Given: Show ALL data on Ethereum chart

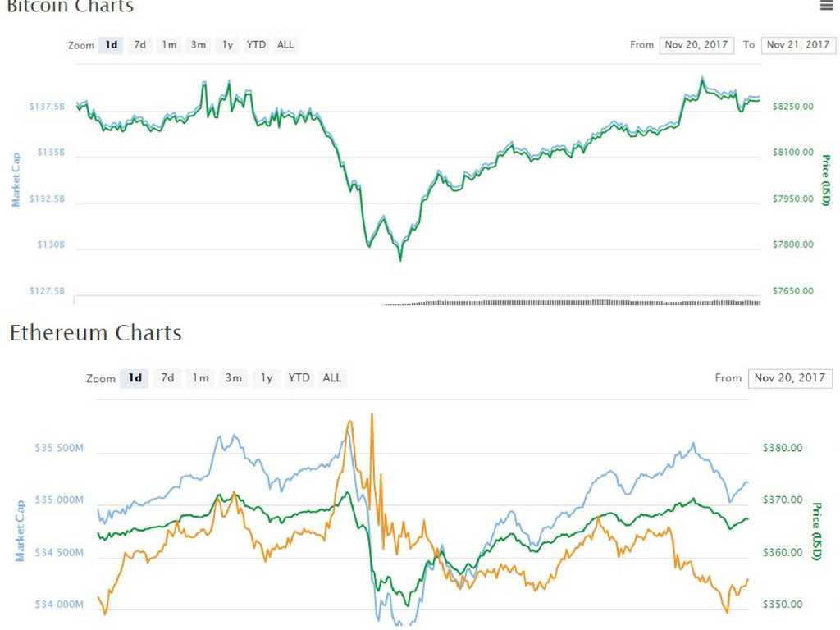Looking at the screenshot, I should click(x=332, y=378).
